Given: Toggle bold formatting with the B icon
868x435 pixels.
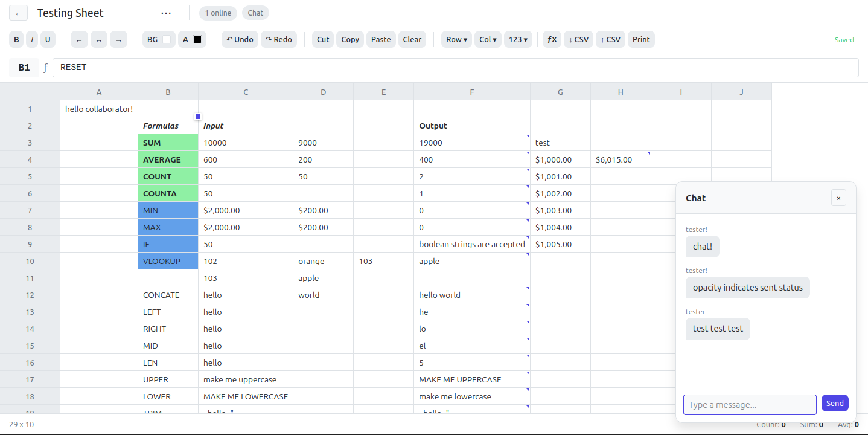Looking at the screenshot, I should pyautogui.click(x=16, y=39).
